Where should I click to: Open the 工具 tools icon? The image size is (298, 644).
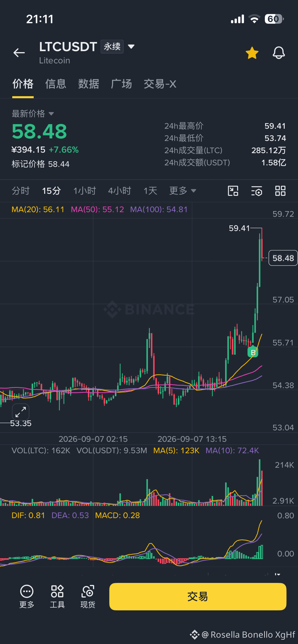[57, 596]
